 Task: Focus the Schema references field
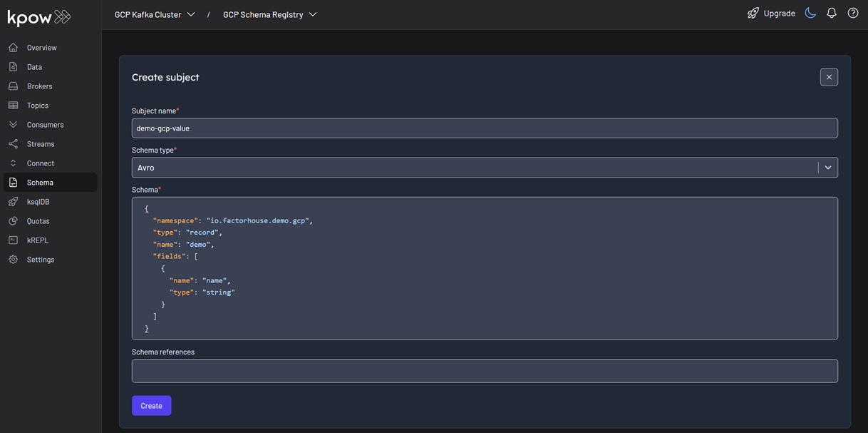(x=485, y=371)
